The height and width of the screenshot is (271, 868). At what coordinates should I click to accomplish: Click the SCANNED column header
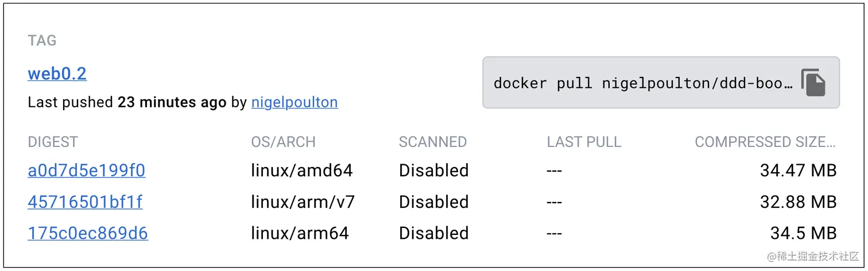click(433, 142)
